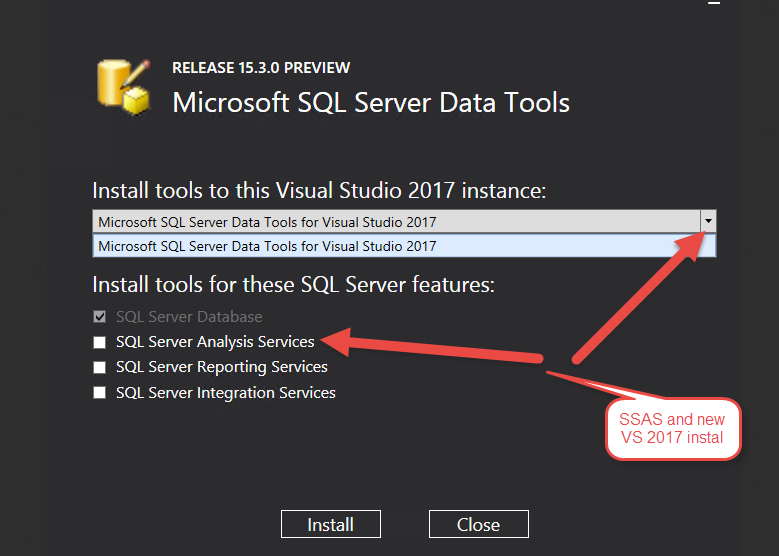Viewport: 779px width, 556px height.
Task: Click the SQL Server Reporting Services label text
Action: (221, 367)
